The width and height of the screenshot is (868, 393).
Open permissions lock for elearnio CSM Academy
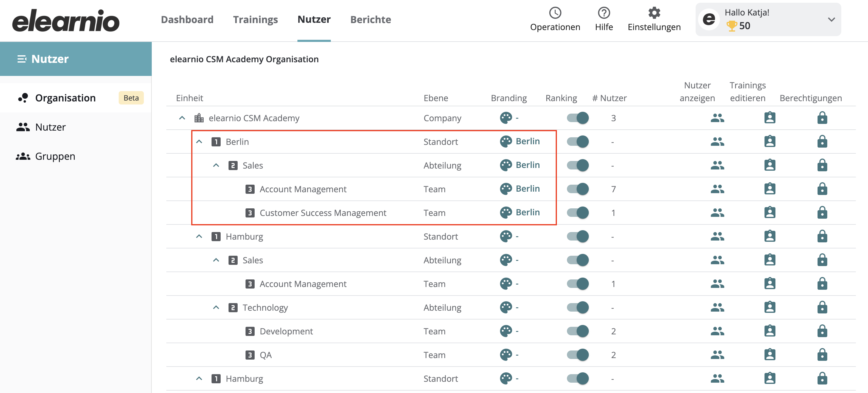click(x=822, y=118)
